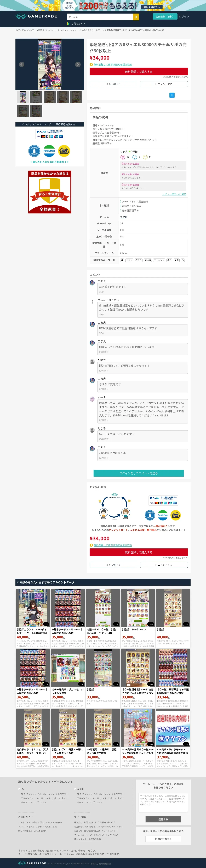This screenshot has height=868, width=206.
Task: Open オーナ's avatar in comments
Action: point(92,399)
